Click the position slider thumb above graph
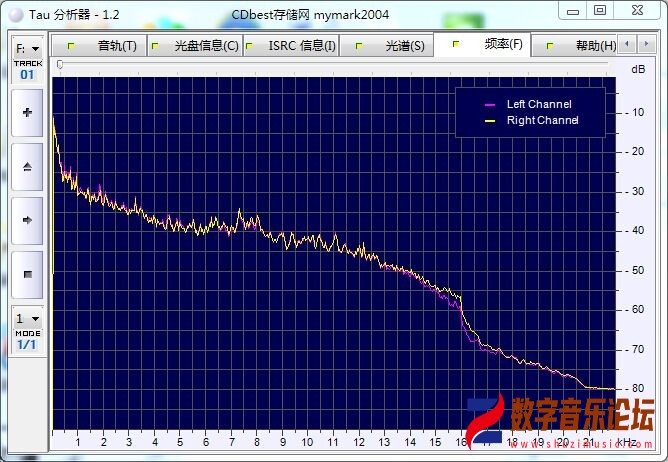The width and height of the screenshot is (668, 462). click(60, 64)
